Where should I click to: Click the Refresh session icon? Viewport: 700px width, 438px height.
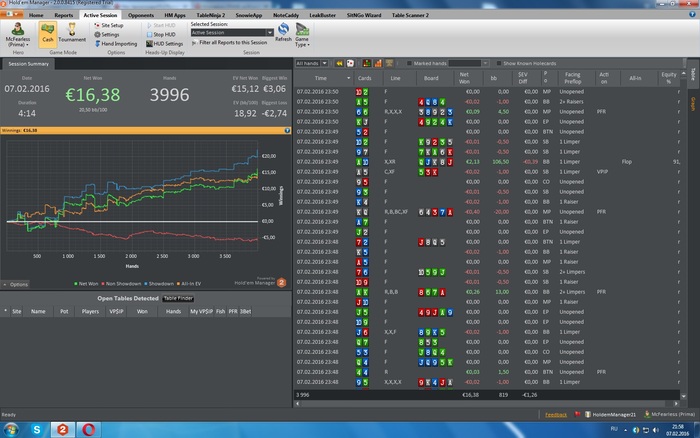pos(283,32)
